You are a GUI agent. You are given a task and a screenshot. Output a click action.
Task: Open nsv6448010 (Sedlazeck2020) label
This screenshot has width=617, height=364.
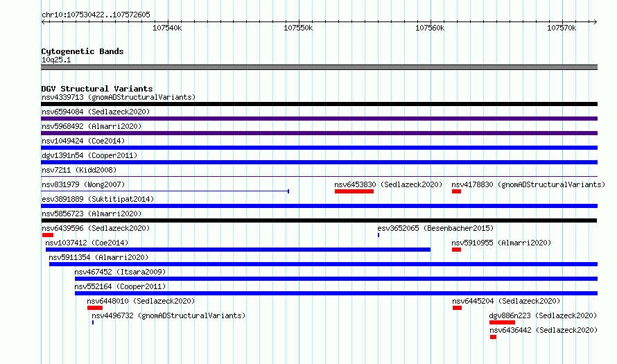coord(141,301)
